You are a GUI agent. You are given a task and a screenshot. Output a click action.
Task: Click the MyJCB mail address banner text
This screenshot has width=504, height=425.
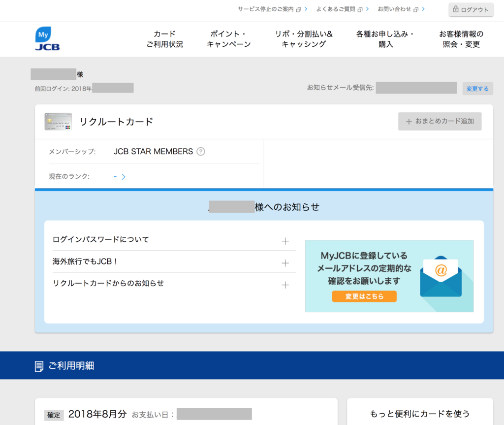(364, 268)
